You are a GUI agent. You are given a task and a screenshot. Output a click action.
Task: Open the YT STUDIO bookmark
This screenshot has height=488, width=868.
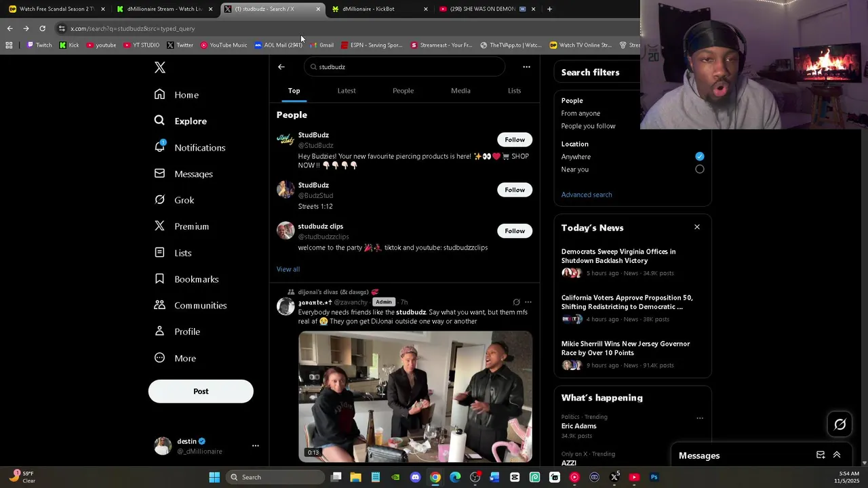141,45
